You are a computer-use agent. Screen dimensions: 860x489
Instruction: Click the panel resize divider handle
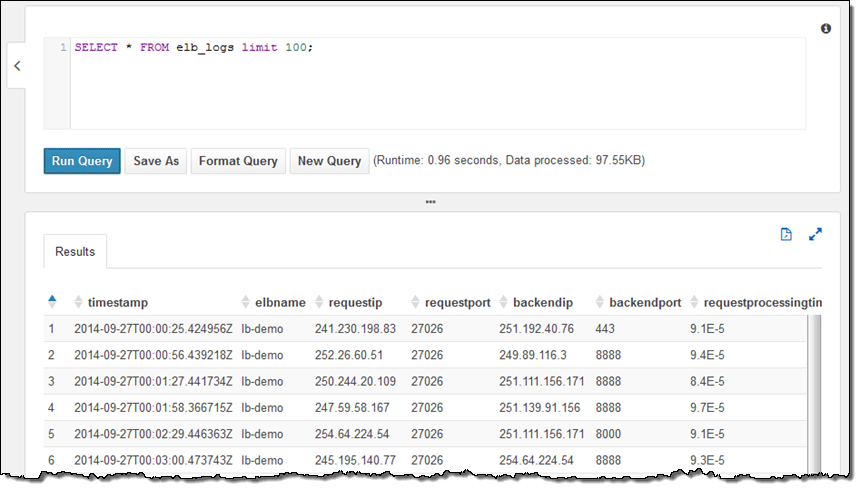click(x=430, y=202)
